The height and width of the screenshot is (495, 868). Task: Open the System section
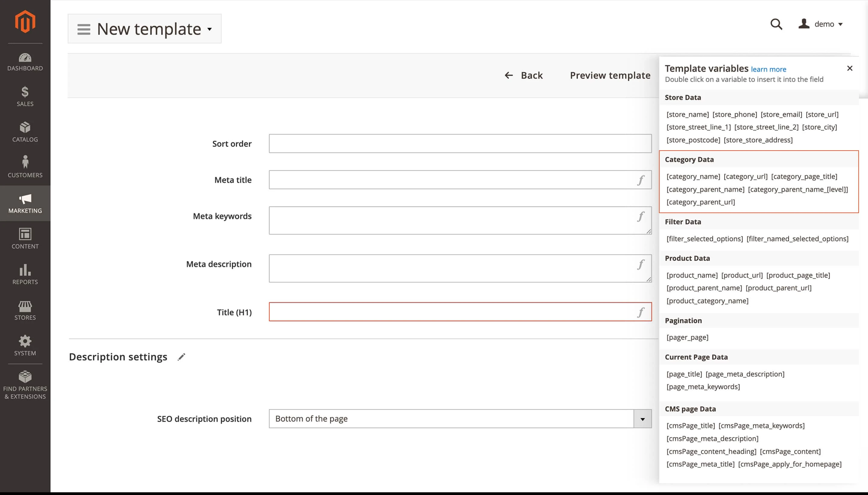click(x=25, y=345)
